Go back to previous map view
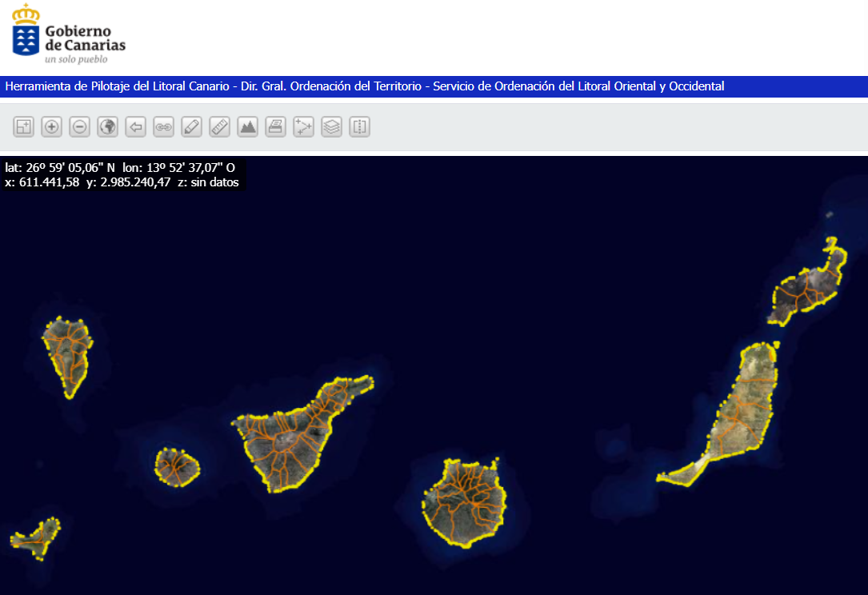The image size is (868, 595). (136, 126)
